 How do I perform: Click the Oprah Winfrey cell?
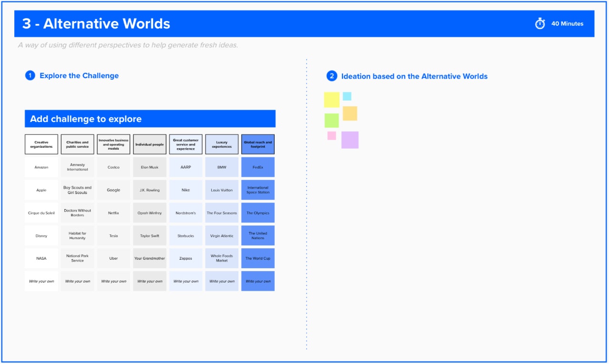point(150,213)
